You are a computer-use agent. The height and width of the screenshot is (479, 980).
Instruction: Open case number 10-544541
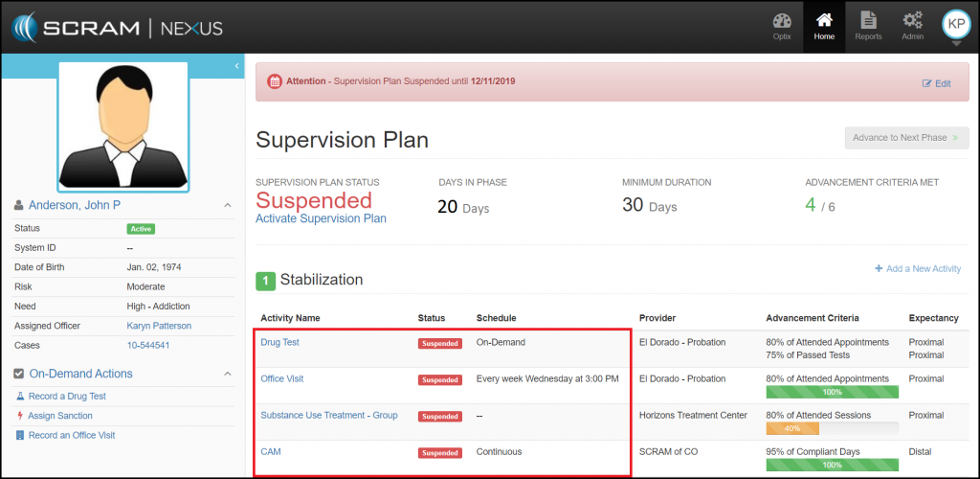coord(148,345)
